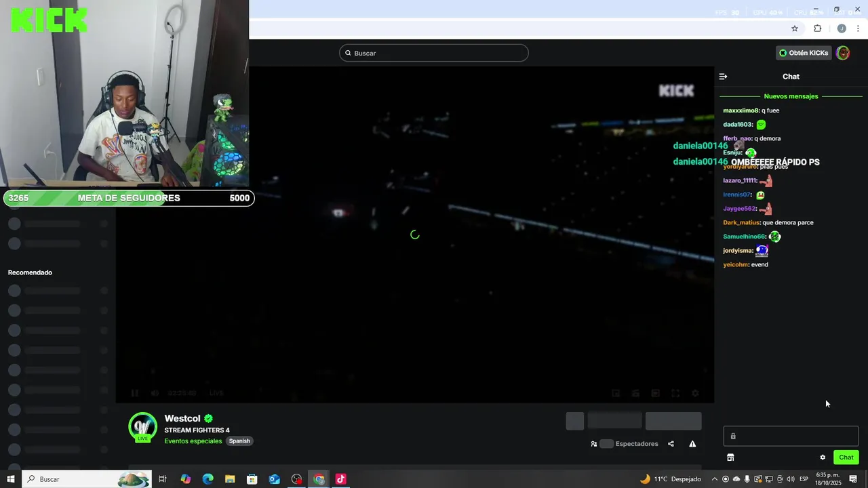Click the STREAM FIGHTERS 4 title

click(197, 430)
